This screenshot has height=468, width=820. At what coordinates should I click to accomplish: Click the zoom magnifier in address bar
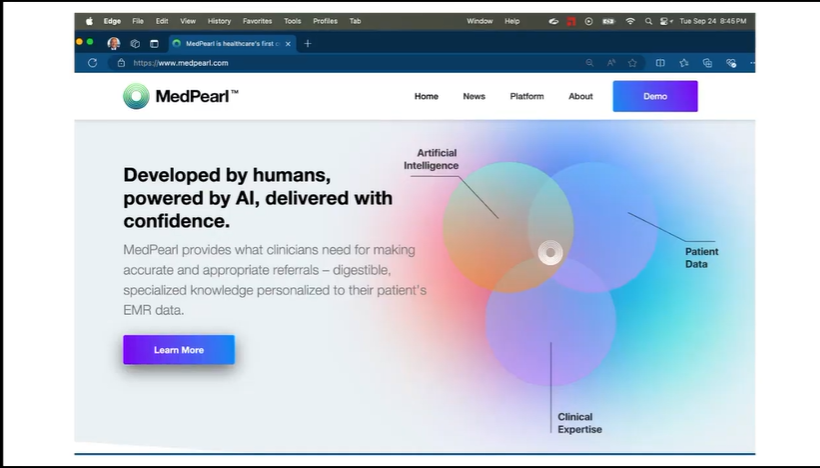point(590,62)
